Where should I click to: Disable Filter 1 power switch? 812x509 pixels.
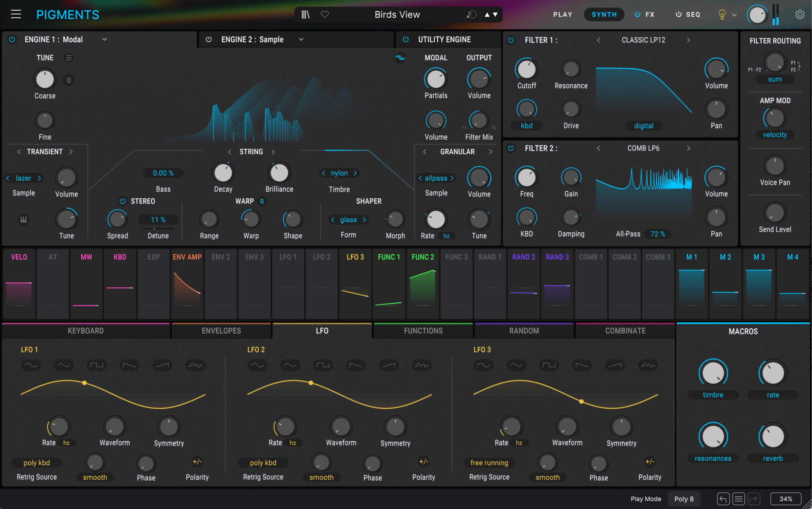(511, 40)
